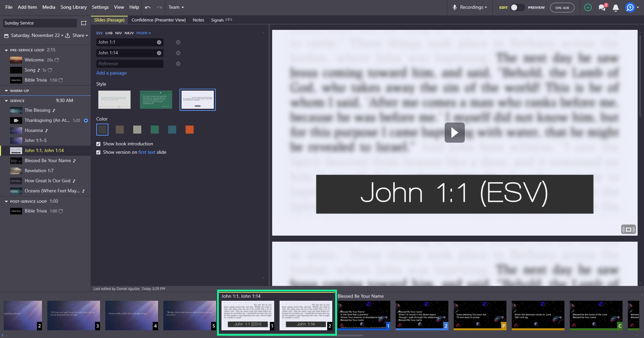This screenshot has height=338, width=644.
Task: Choose the green passage style thumbnail
Action: coord(156,100)
